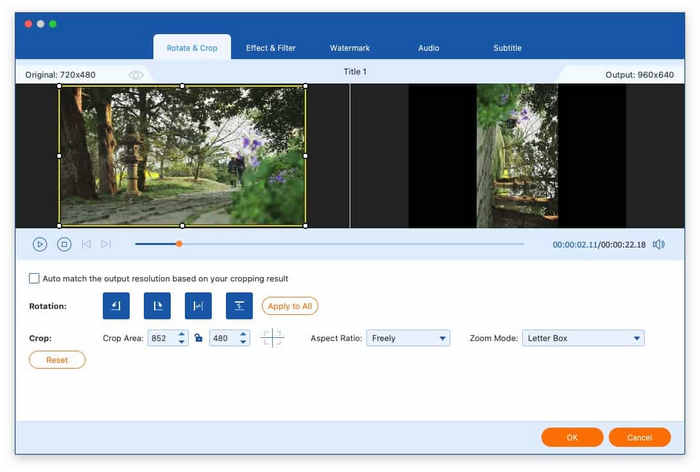Image resolution: width=700 pixels, height=472 pixels.
Task: Toggle original preview eye icon
Action: [x=136, y=75]
